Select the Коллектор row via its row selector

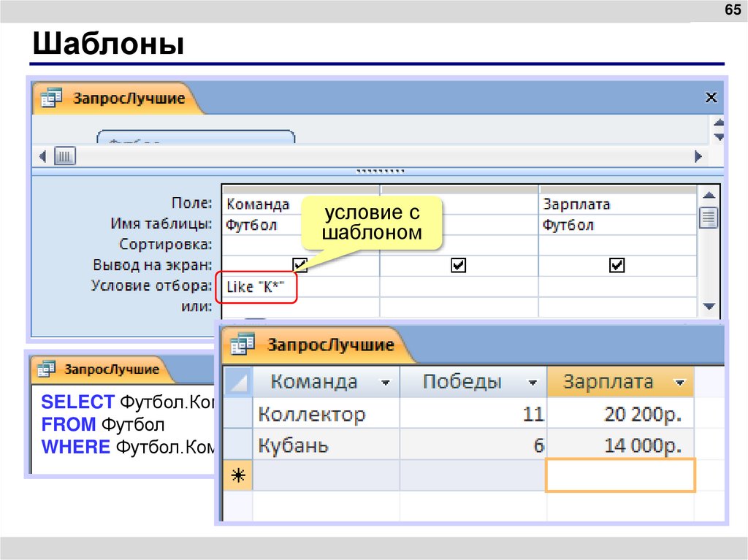click(237, 413)
